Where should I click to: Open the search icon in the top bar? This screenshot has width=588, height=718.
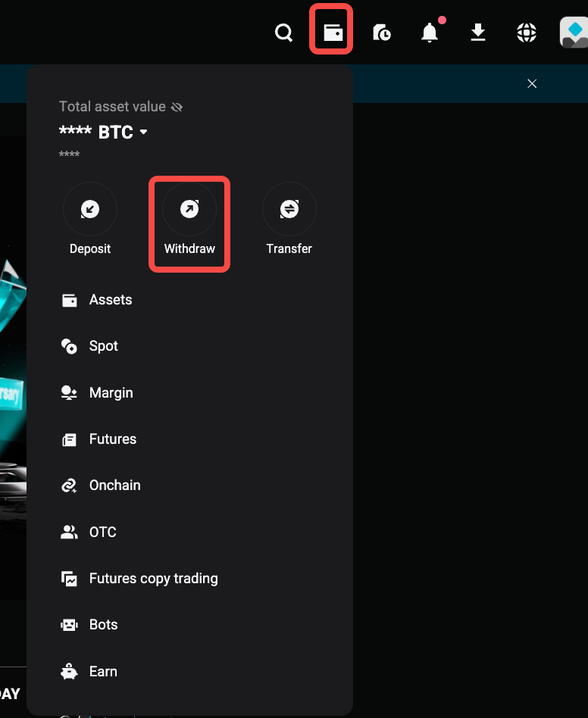coord(283,33)
